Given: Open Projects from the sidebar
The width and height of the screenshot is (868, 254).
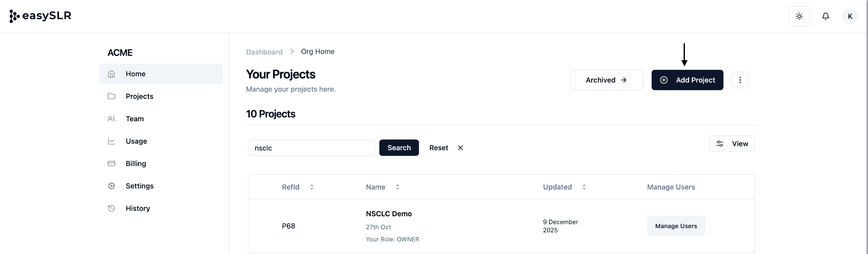Looking at the screenshot, I should 139,96.
